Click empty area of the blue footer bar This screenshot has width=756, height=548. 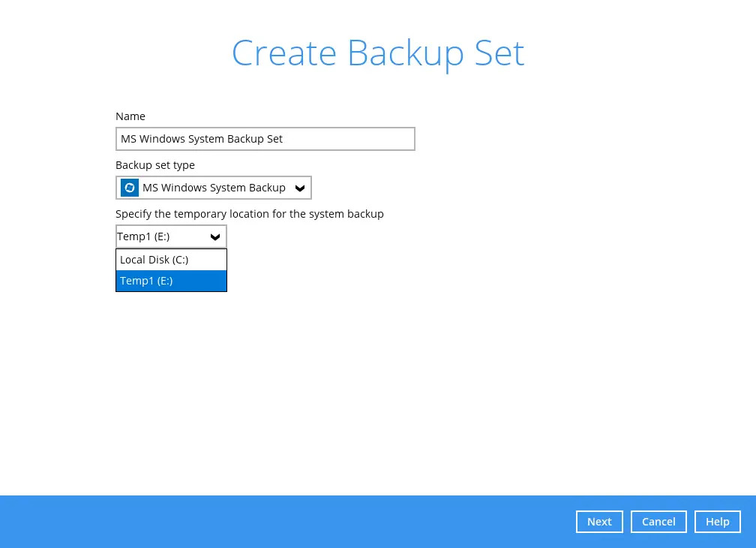click(300, 522)
